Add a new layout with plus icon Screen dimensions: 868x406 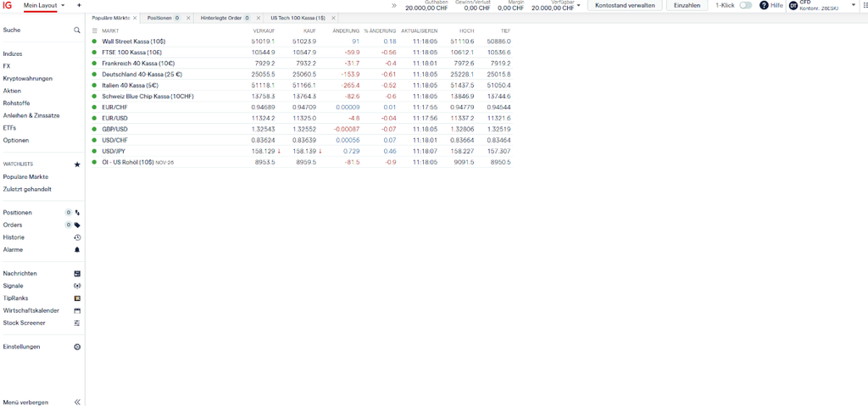(x=79, y=5)
